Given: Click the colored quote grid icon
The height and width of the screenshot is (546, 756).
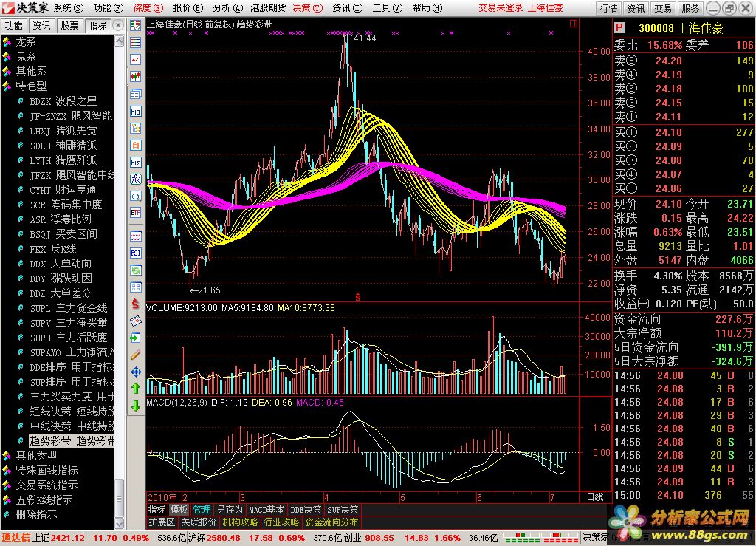Looking at the screenshot, I should (x=136, y=42).
